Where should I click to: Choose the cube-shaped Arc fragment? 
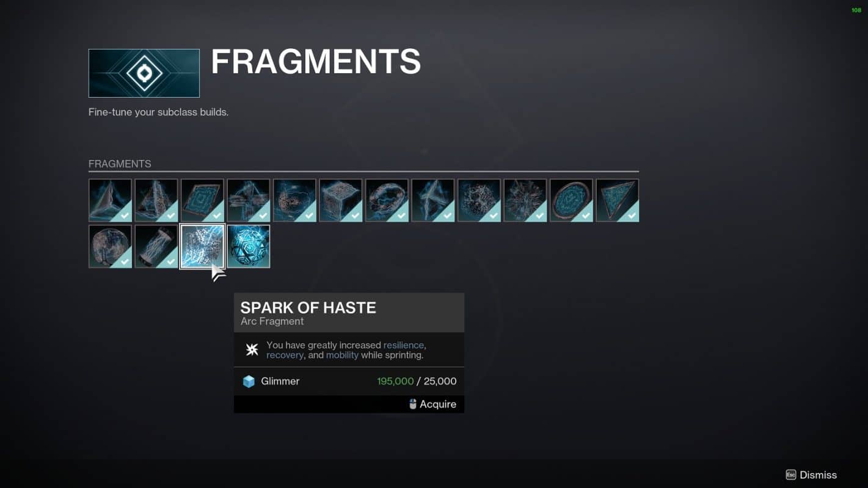pos(341,200)
